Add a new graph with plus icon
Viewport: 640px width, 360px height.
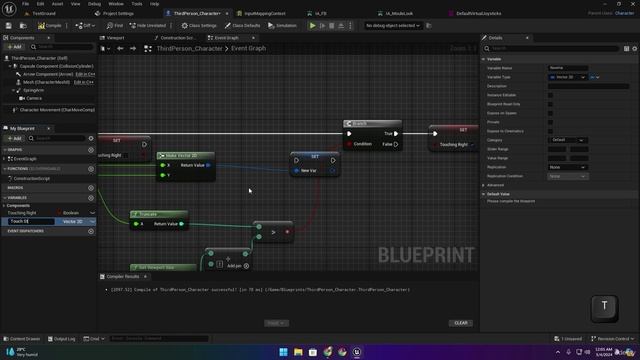pos(91,150)
